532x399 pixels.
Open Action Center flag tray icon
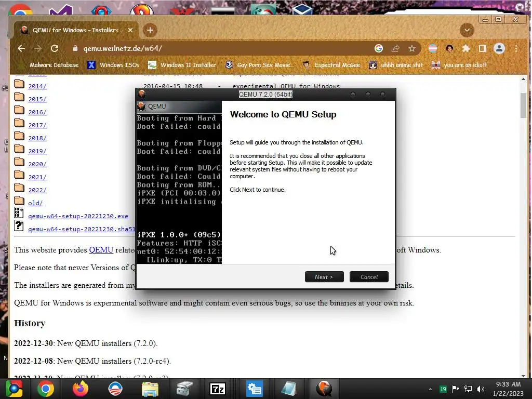(455, 389)
